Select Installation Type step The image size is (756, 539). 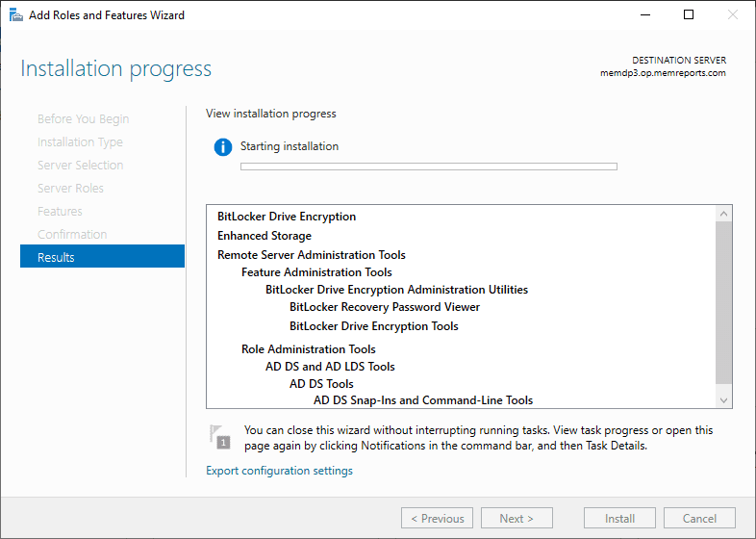[x=80, y=142]
